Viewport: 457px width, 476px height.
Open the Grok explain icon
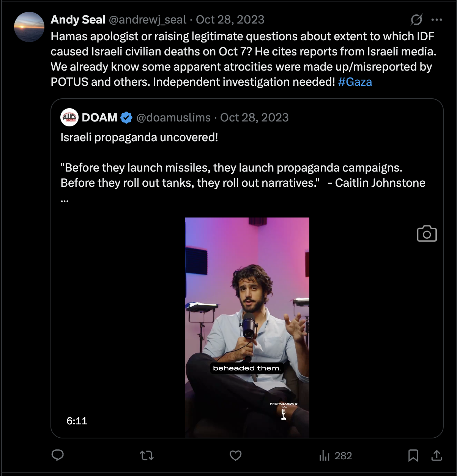[x=416, y=19]
